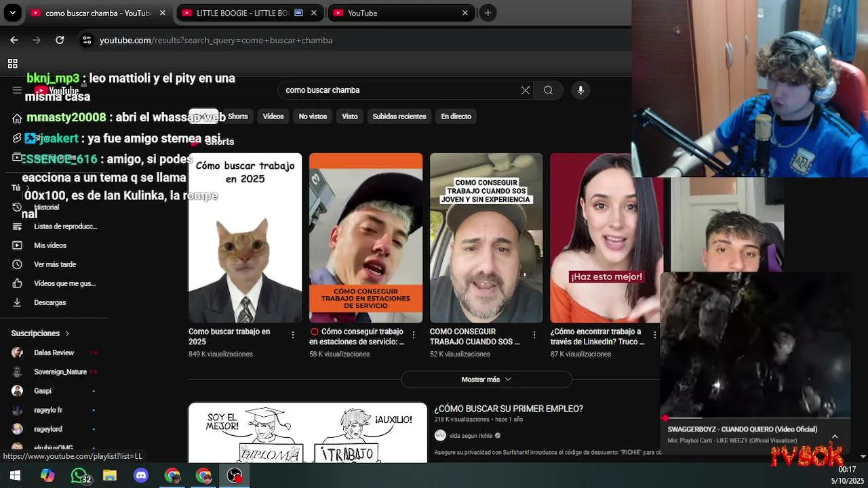The height and width of the screenshot is (488, 868).
Task: Open Copilot from the taskbar
Action: click(x=47, y=476)
